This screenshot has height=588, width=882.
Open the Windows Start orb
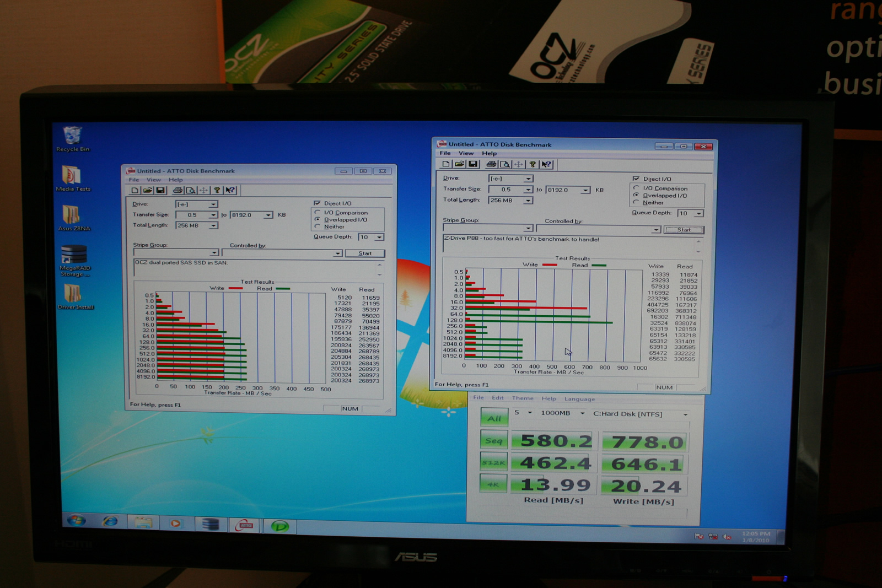coord(76,521)
